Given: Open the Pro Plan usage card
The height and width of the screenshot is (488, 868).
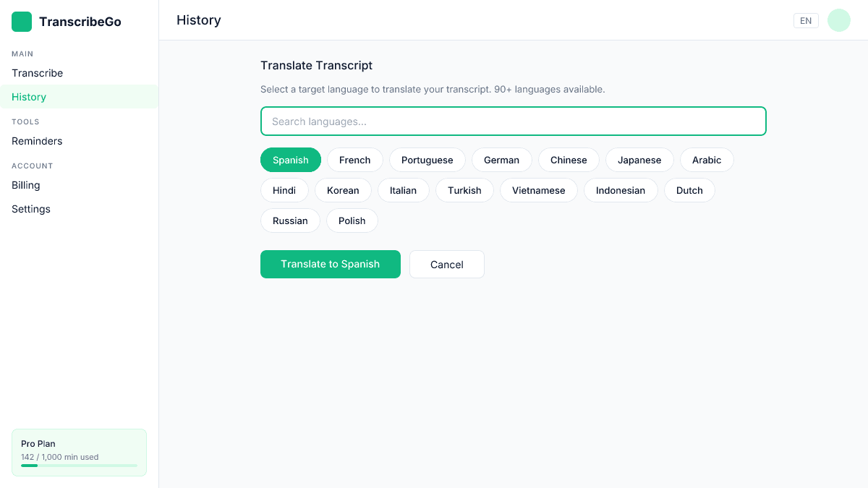Looking at the screenshot, I should pyautogui.click(x=79, y=452).
